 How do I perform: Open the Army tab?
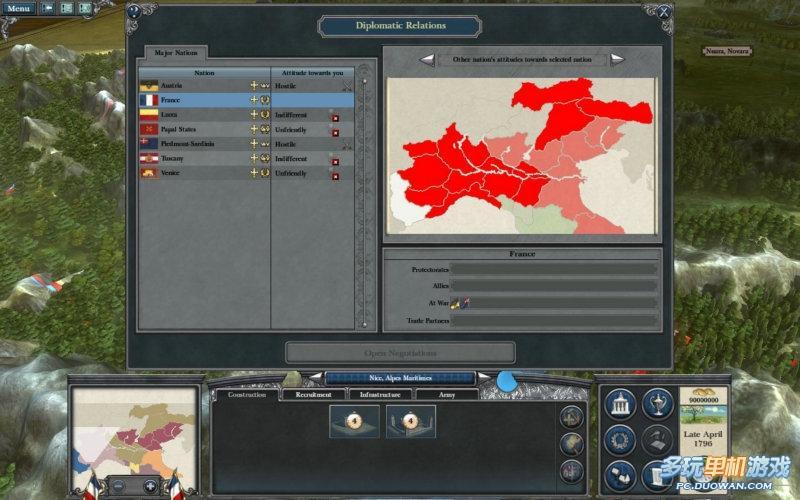pos(446,394)
